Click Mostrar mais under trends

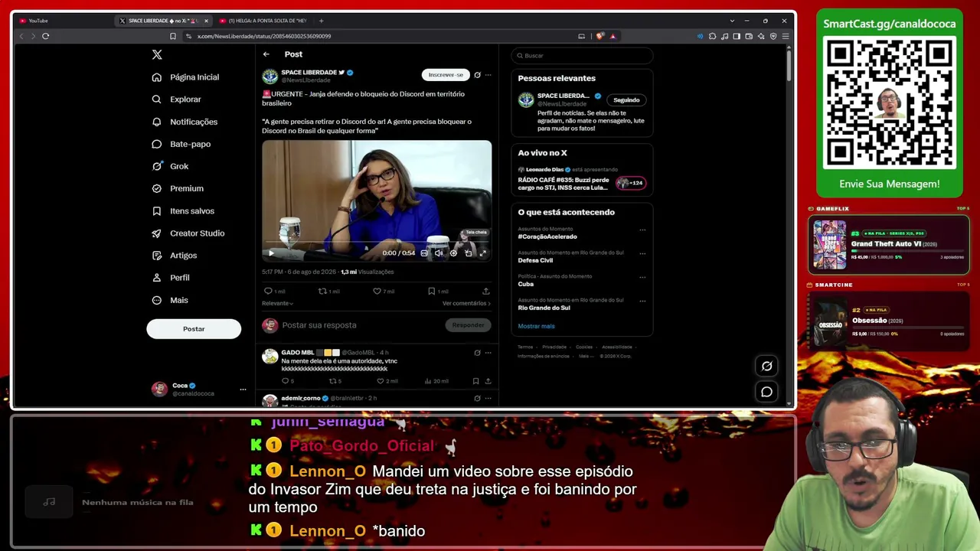pyautogui.click(x=536, y=326)
